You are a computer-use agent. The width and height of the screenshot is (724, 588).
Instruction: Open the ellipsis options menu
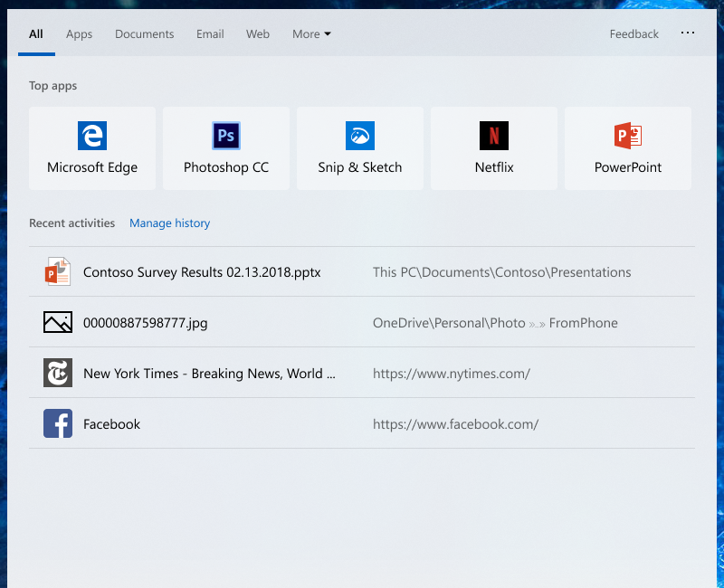tap(688, 33)
